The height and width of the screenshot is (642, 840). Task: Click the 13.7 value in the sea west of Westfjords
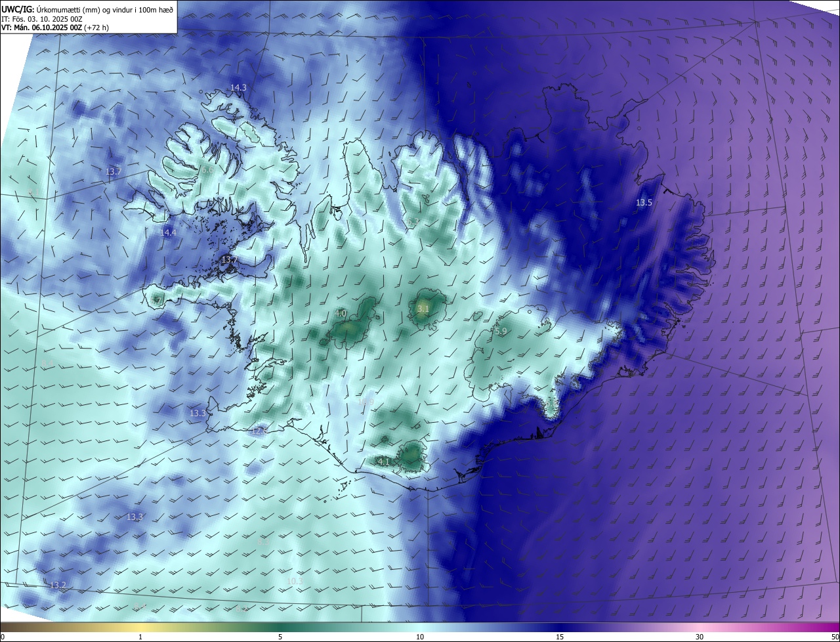point(114,171)
